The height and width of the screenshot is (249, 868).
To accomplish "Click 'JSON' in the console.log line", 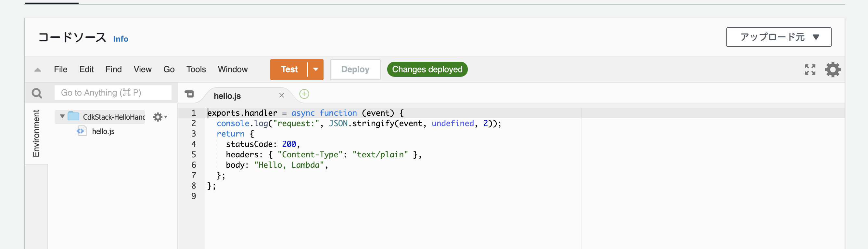I will [338, 124].
